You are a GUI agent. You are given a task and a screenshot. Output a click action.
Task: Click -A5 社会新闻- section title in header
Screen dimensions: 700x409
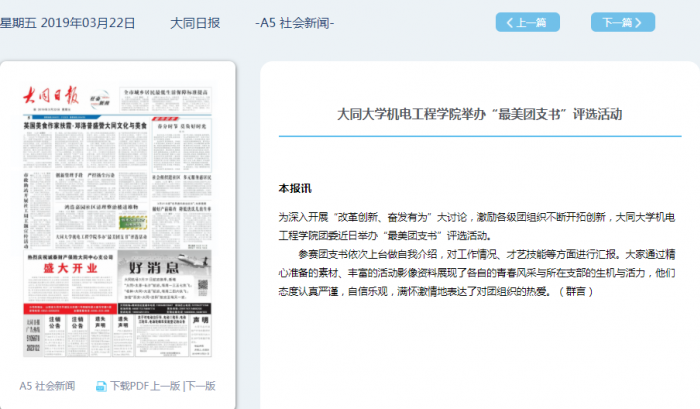pyautogui.click(x=295, y=22)
